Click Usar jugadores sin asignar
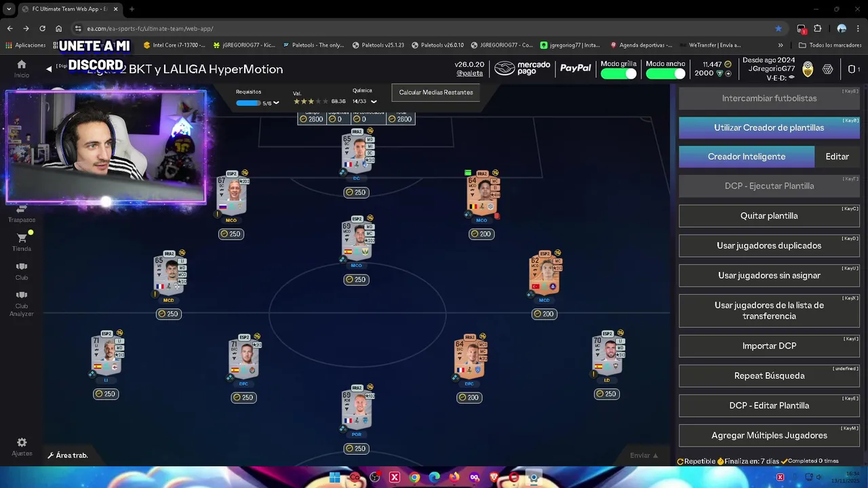Viewport: 868px width, 488px height. click(x=769, y=275)
